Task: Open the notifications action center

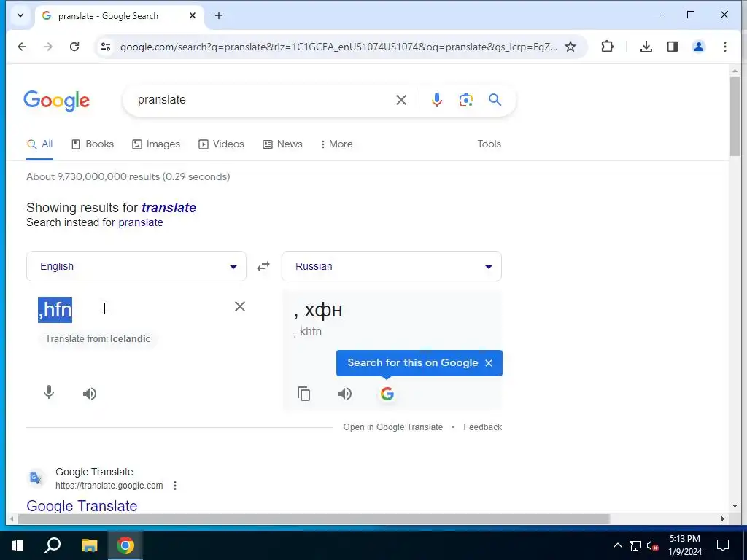Action: coord(723,545)
